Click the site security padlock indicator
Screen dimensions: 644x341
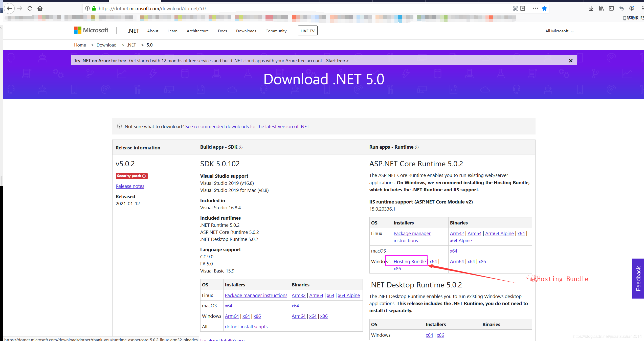click(94, 8)
